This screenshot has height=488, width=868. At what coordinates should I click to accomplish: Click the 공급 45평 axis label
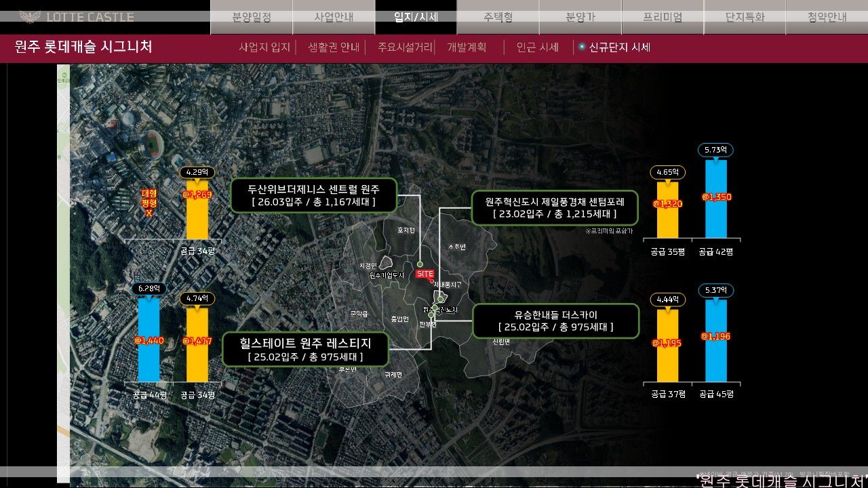(x=716, y=394)
